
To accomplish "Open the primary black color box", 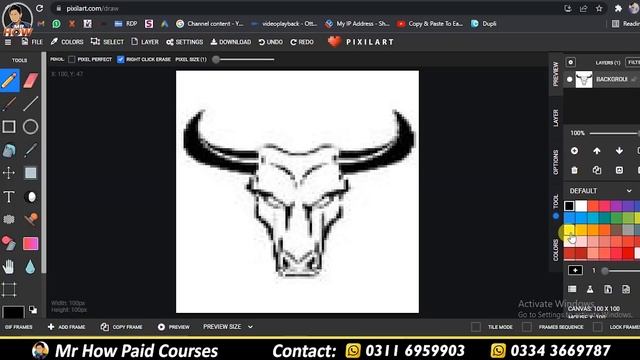I will coord(13,312).
